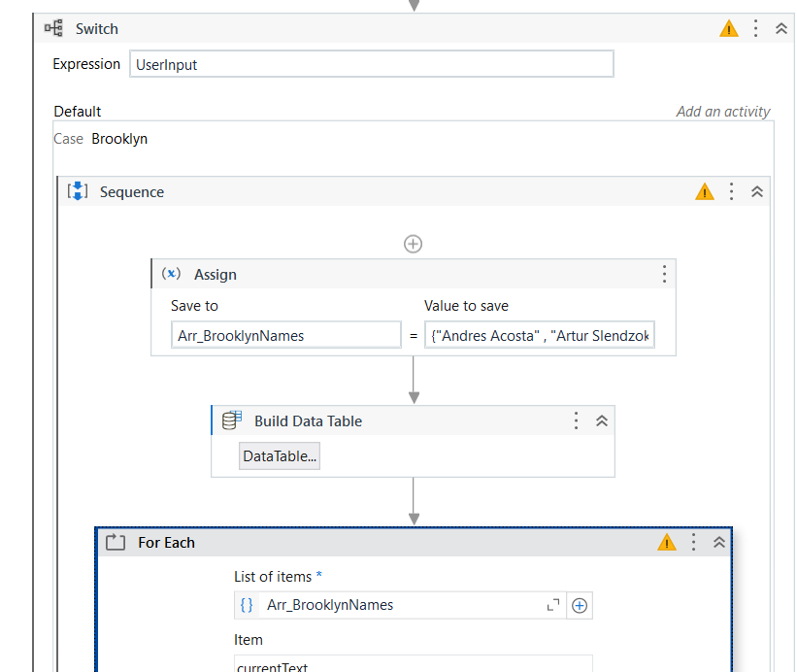Viewport: 797px width, 672px height.
Task: Click the Build Data Table activity icon
Action: [231, 420]
